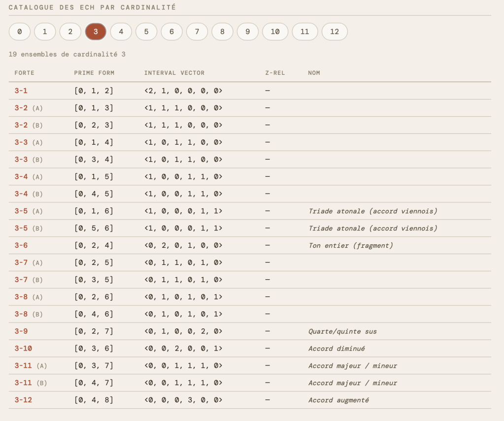Switch to cardinality 4 filter

(x=121, y=32)
